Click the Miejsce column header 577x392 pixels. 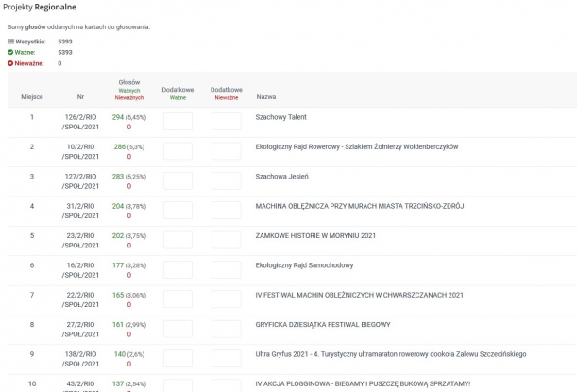pos(32,96)
